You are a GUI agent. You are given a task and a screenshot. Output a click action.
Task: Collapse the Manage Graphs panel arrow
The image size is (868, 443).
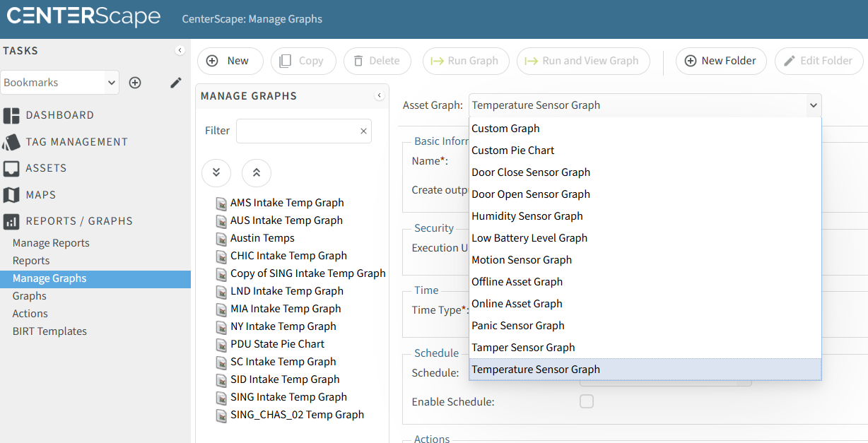[x=380, y=95]
